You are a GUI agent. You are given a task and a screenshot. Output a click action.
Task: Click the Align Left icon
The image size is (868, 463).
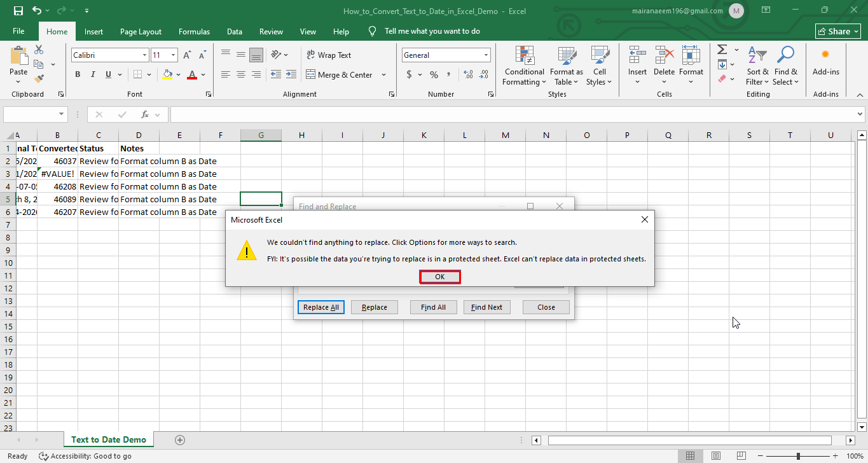(x=226, y=74)
